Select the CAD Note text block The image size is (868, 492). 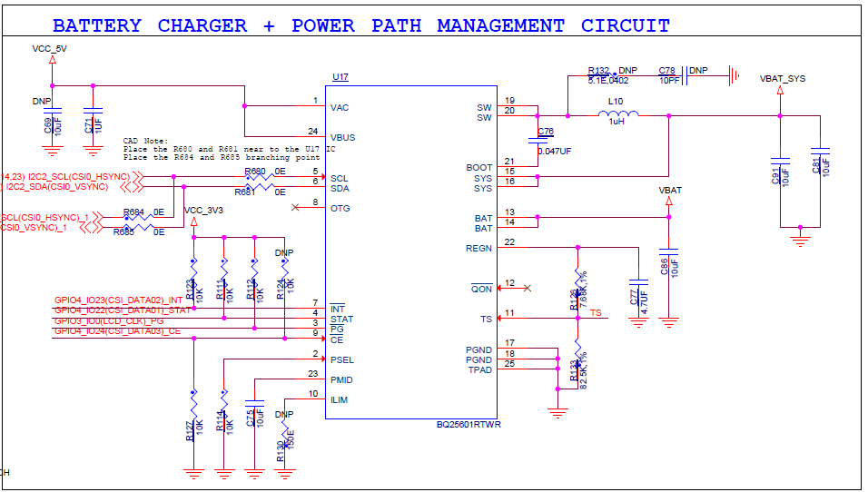[229, 149]
